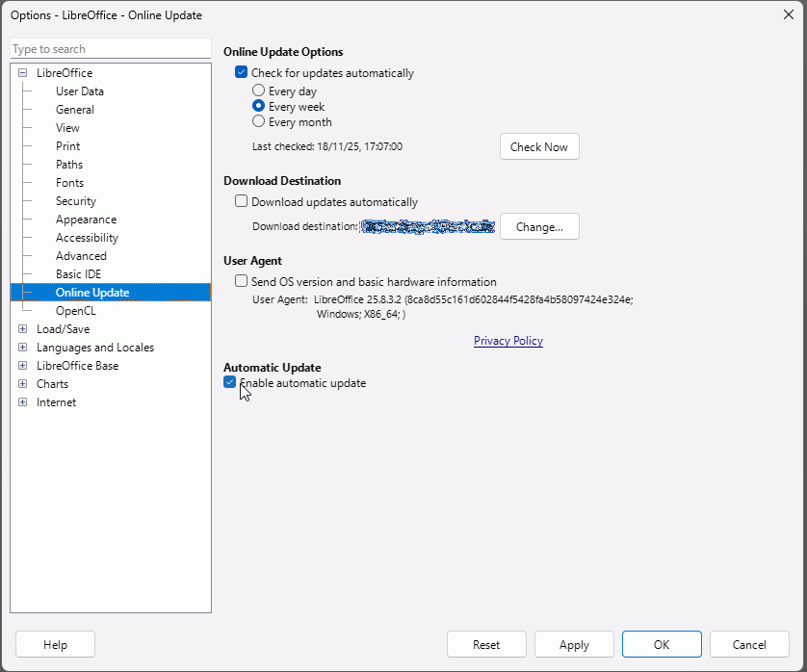
Task: Select OpenCL in the options tree
Action: point(76,311)
